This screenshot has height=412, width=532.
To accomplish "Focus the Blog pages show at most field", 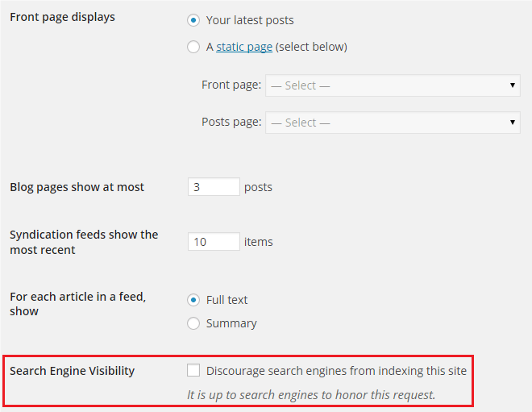I will point(214,187).
